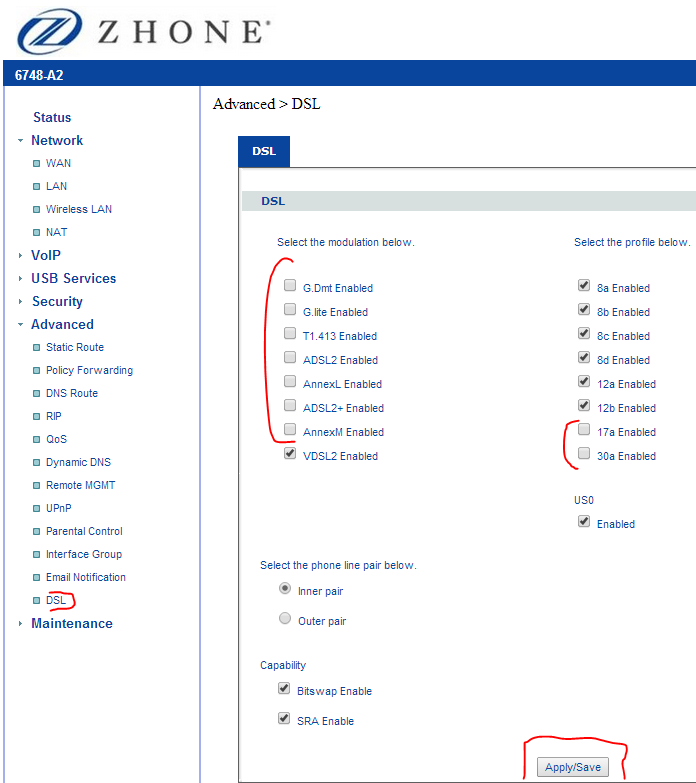Uncheck the VDSL2 Enabled checkbox
The image size is (696, 783).
290,454
